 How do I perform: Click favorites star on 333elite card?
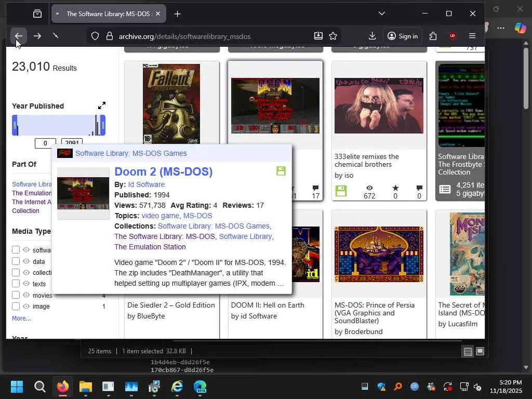395,188
